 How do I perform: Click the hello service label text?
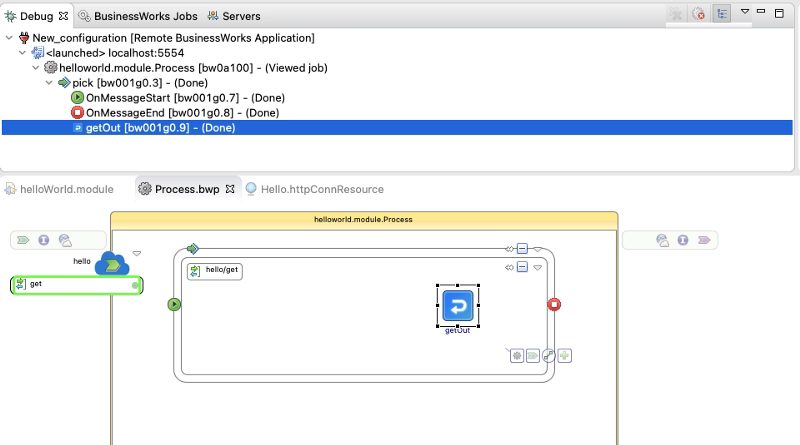coord(82,261)
